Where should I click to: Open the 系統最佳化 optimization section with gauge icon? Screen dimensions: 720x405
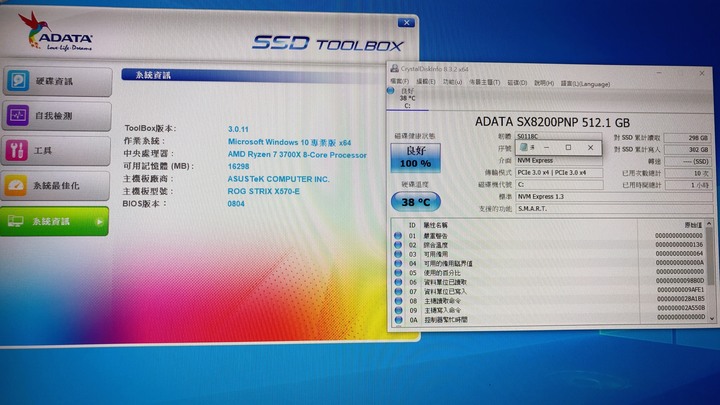pos(56,186)
